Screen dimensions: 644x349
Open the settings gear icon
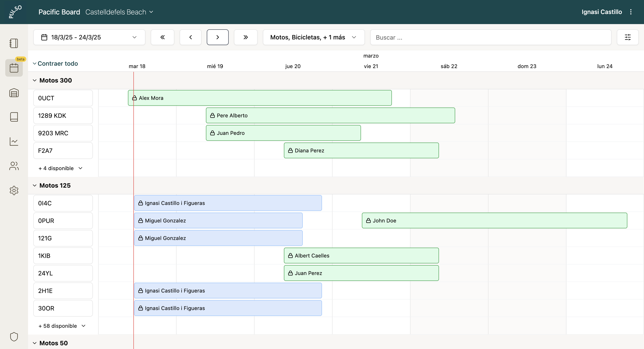(14, 190)
